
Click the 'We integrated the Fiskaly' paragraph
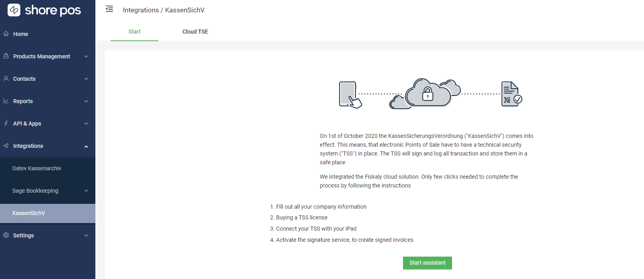click(x=419, y=181)
